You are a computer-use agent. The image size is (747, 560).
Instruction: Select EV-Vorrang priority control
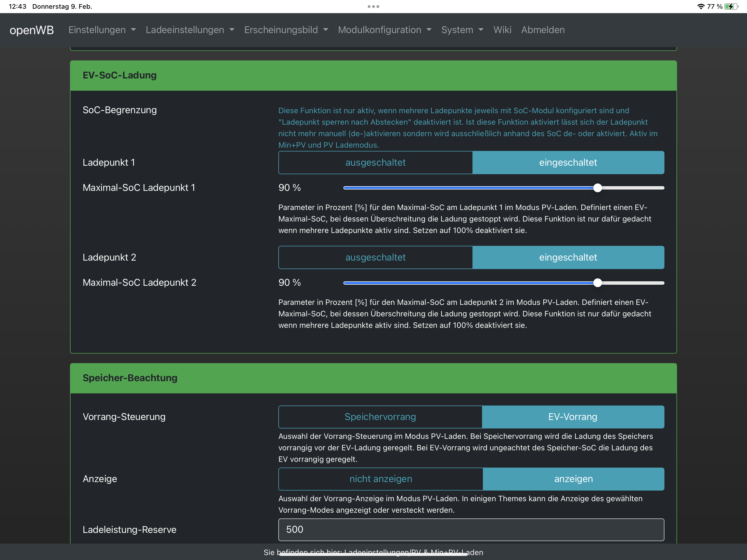[573, 417]
